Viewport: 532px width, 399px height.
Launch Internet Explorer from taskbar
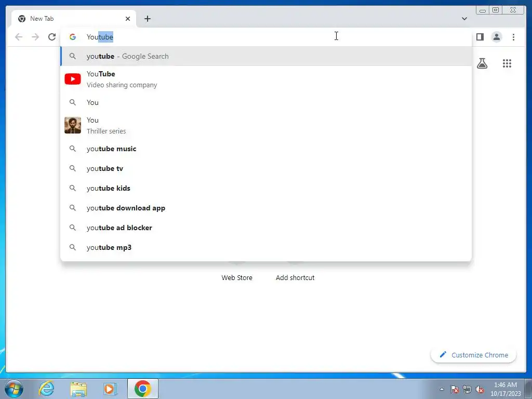[46, 389]
